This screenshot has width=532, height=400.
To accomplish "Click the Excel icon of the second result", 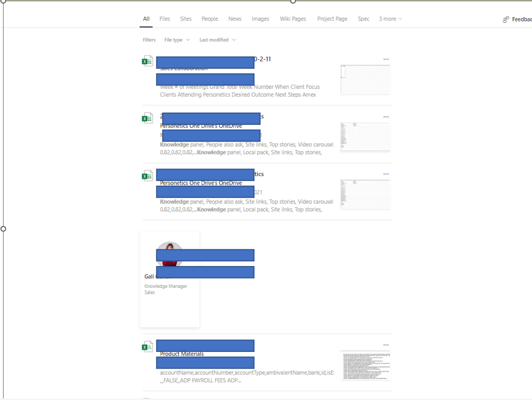I will (147, 118).
